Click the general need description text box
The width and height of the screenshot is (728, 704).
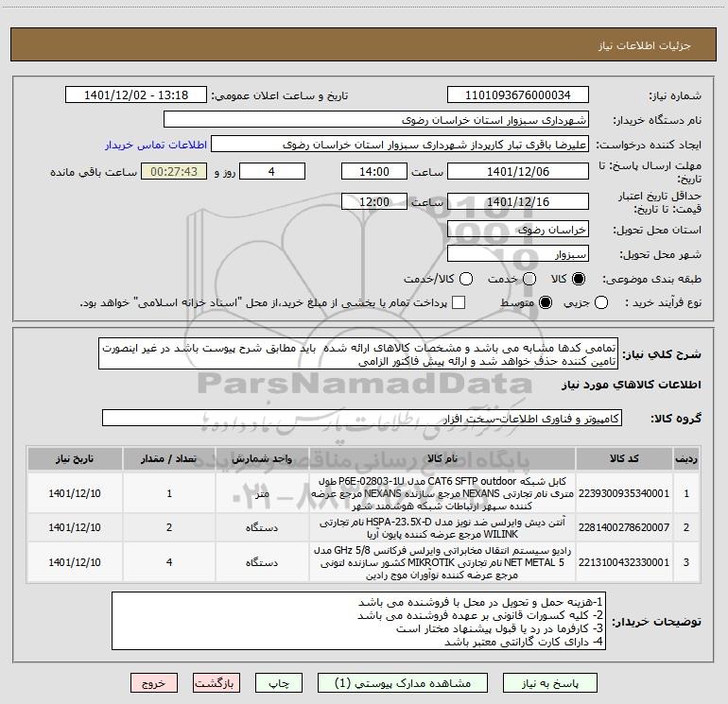tap(358, 354)
